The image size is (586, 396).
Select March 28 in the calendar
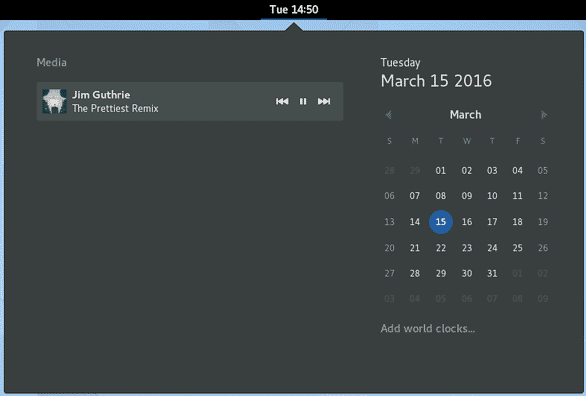tap(414, 273)
